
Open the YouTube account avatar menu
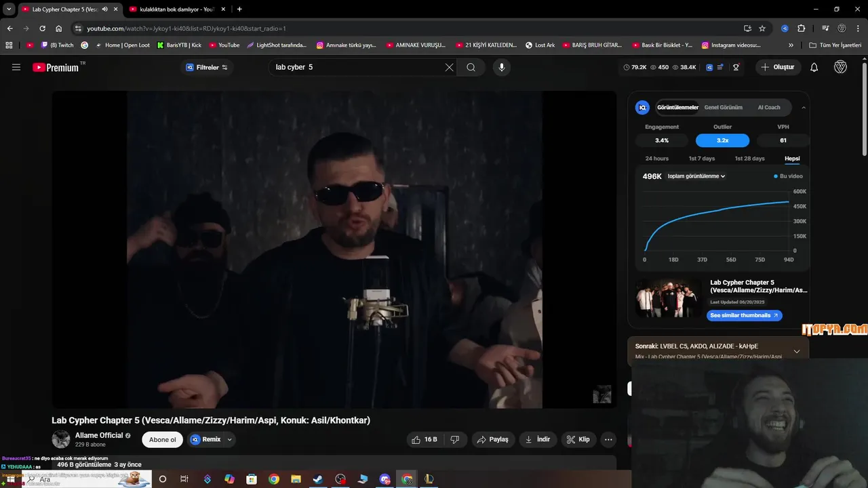pos(840,67)
